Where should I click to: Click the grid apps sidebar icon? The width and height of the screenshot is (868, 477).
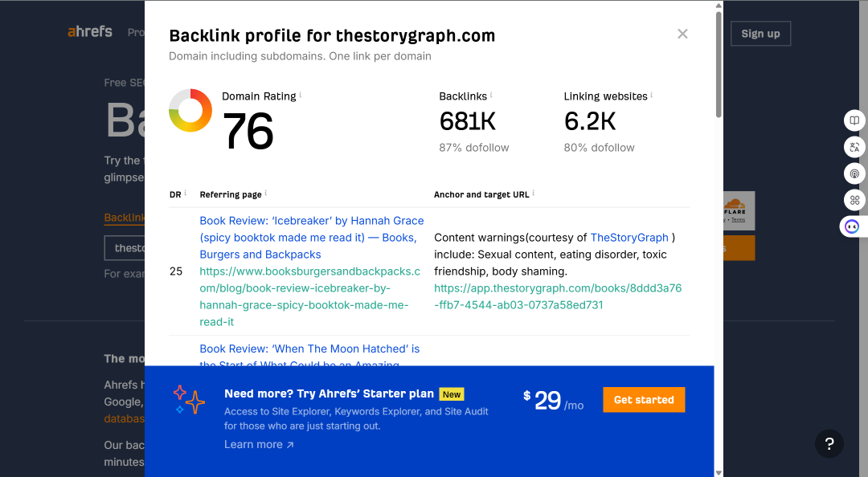(x=854, y=200)
